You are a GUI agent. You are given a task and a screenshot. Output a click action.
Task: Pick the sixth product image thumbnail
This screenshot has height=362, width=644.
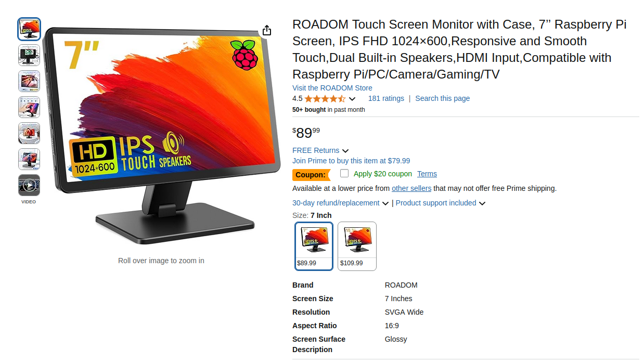pyautogui.click(x=29, y=159)
